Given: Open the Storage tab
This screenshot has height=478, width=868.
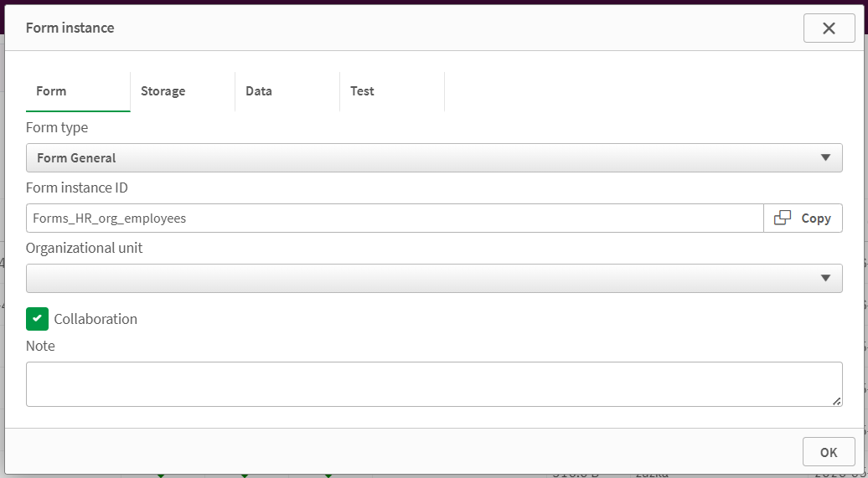Looking at the screenshot, I should [183, 91].
